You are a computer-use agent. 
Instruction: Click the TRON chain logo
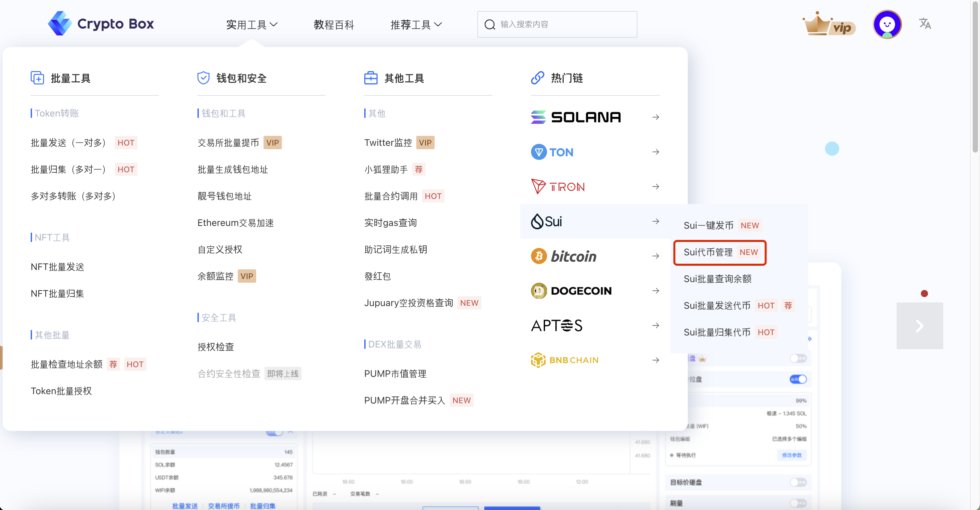coord(558,187)
